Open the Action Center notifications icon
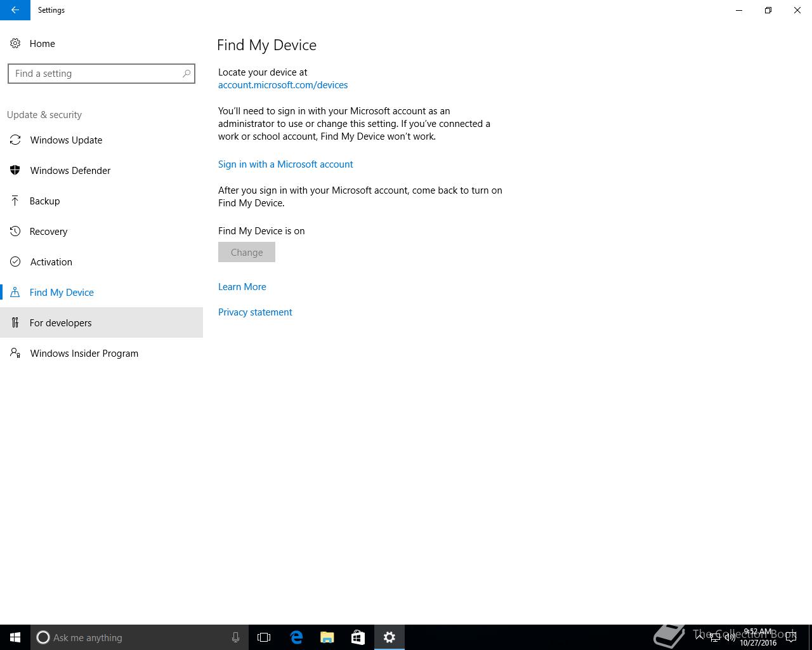This screenshot has height=650, width=812. 790,637
